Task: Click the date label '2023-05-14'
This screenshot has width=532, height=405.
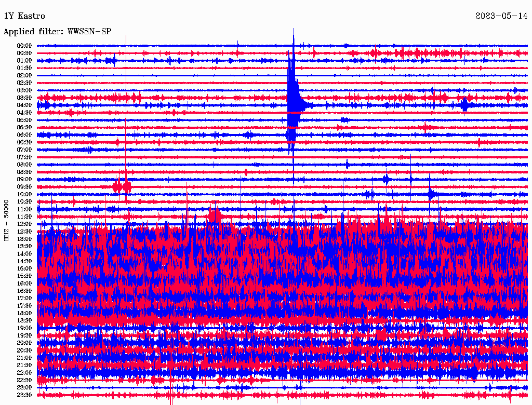Action: 501,16
